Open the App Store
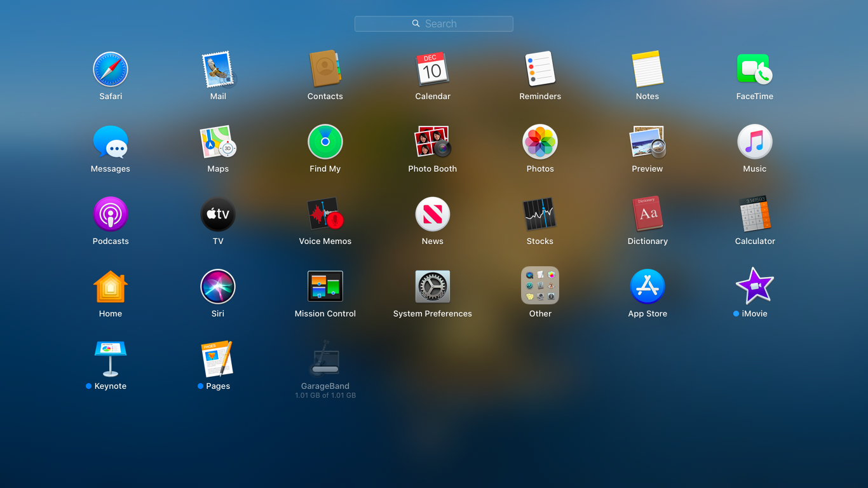 pos(648,287)
